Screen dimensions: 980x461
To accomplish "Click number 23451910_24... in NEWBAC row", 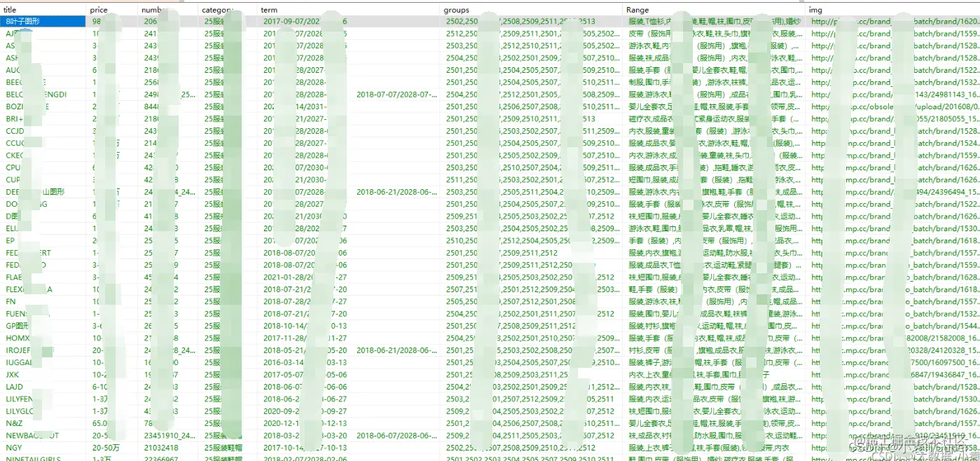I will point(169,436).
